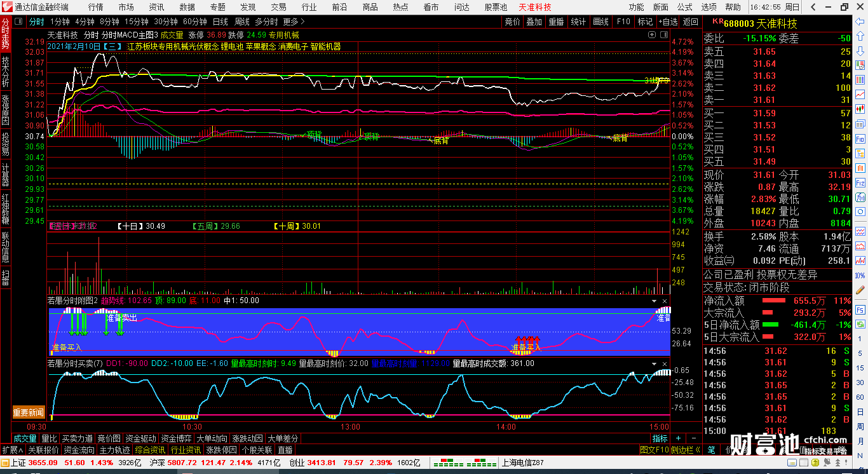Image resolution: width=868 pixels, height=474 pixels.
Task: Click the 涨停原因 left sidebar tab
Action: (x=6, y=110)
